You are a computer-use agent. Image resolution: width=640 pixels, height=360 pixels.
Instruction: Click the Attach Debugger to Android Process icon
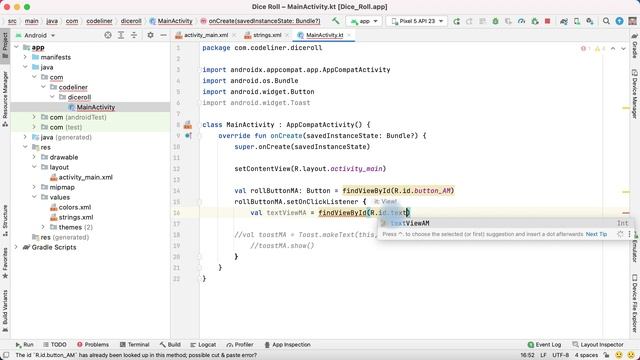535,21
